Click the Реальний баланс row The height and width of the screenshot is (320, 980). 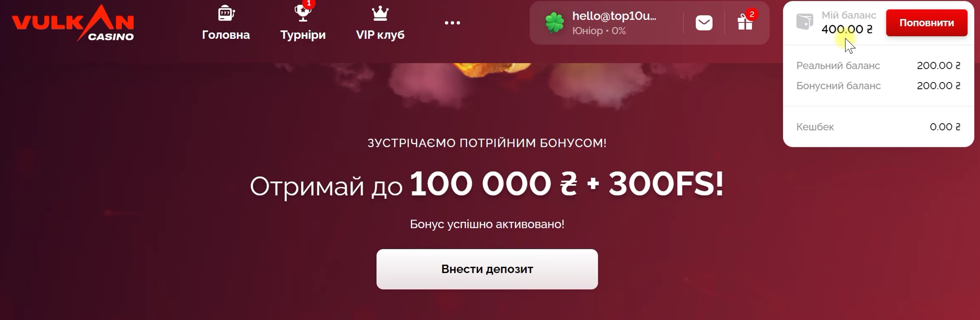(878, 66)
